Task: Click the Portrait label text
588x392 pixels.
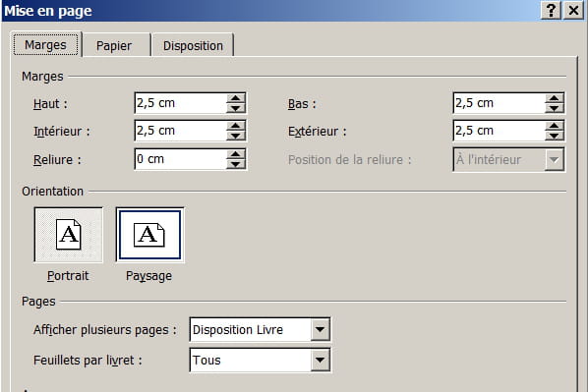Action: coord(68,276)
